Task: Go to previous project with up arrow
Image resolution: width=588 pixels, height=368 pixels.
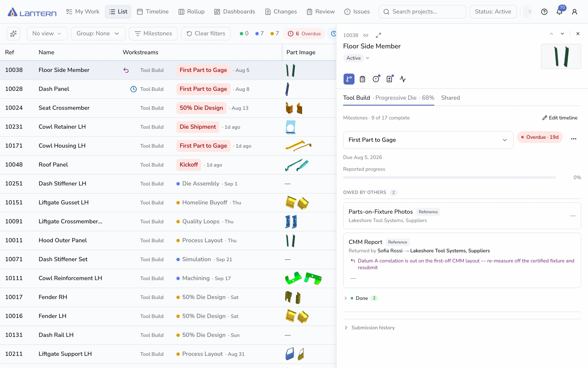Action: click(x=551, y=34)
